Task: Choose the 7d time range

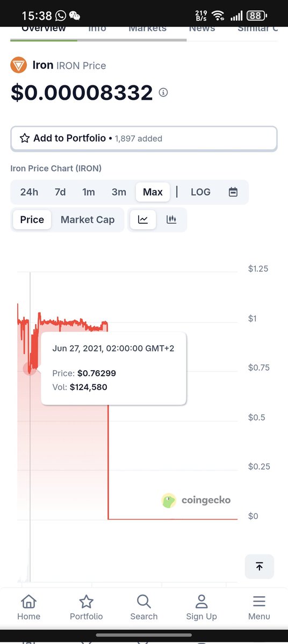Action: coord(60,192)
